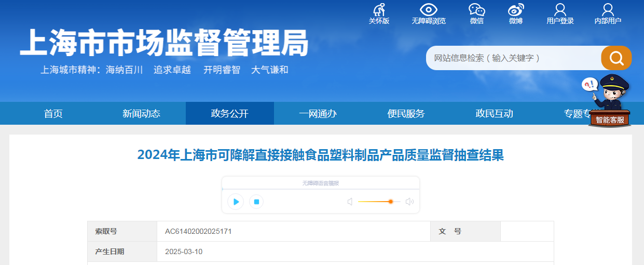Screen dimensions: 644x265
Task: Open the 新闻动态 menu item
Action: [142, 114]
